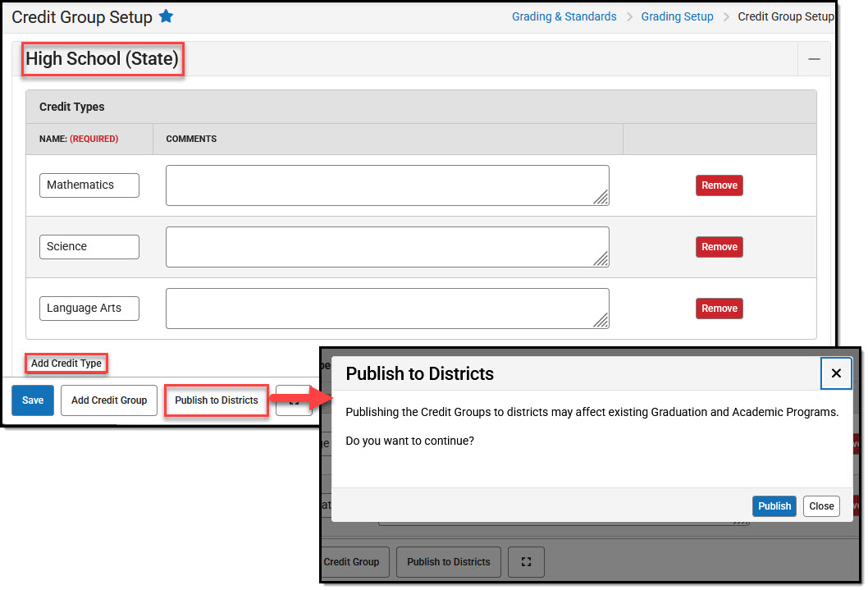Remove the Mathematics credit type
Viewport: 868px width, 590px height.
[719, 185]
